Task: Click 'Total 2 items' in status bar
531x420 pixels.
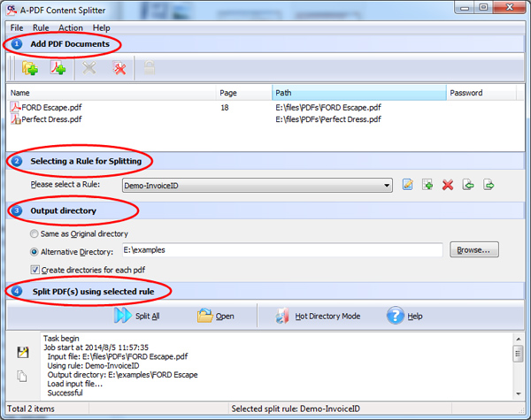Action: point(31,409)
